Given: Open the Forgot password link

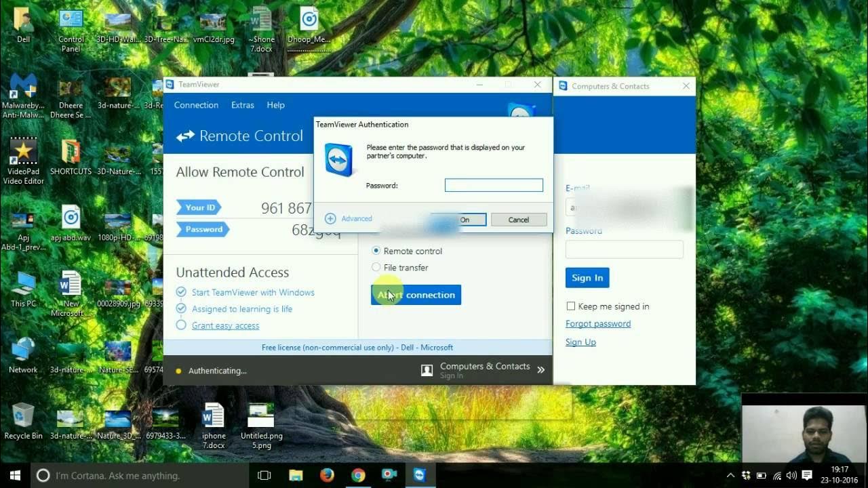Looking at the screenshot, I should [x=598, y=324].
